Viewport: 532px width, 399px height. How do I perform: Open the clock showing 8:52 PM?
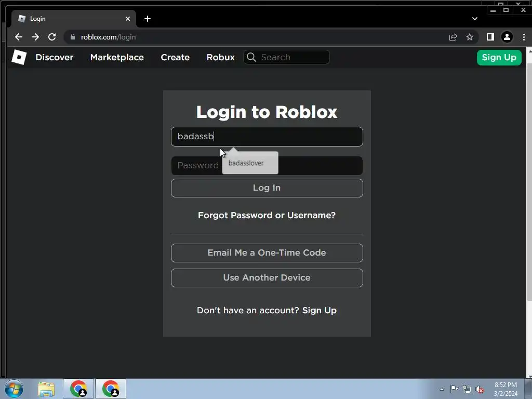point(506,389)
